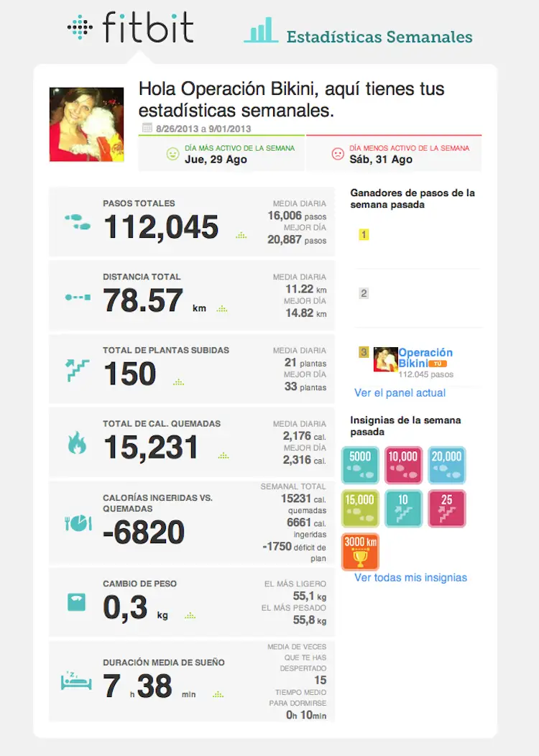
Task: Click the large profile photo
Action: 87,124
